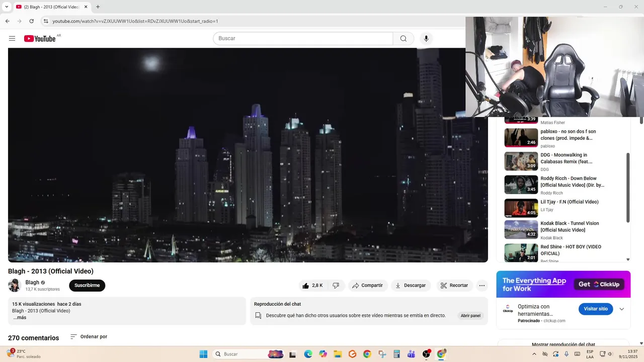Open taskbar Buscar search box
The image size is (644, 362).
[x=249, y=354]
